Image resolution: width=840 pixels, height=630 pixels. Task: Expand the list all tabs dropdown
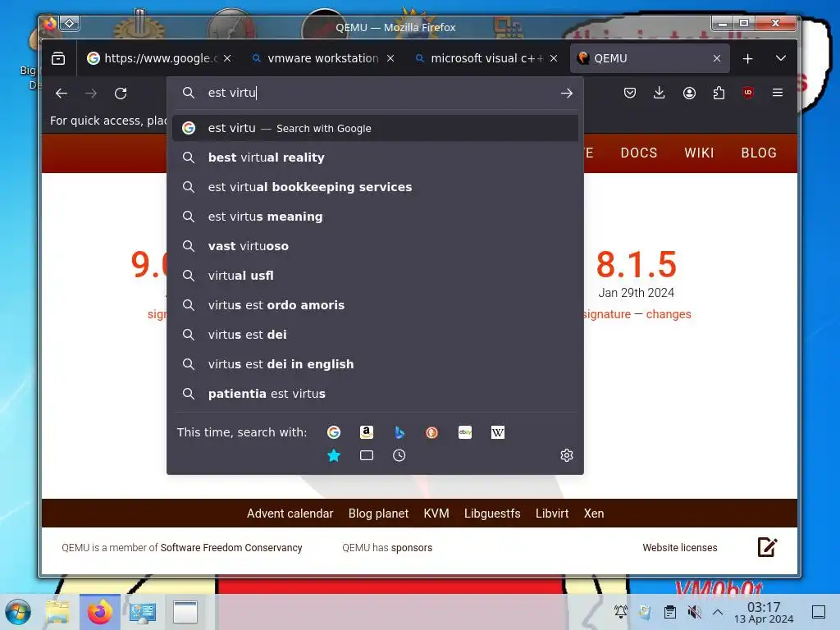pyautogui.click(x=781, y=58)
